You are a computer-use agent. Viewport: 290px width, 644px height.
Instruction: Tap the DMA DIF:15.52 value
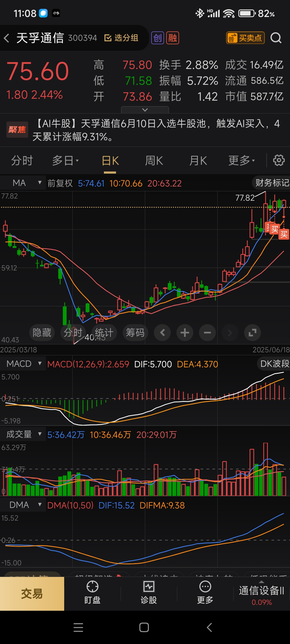117,506
